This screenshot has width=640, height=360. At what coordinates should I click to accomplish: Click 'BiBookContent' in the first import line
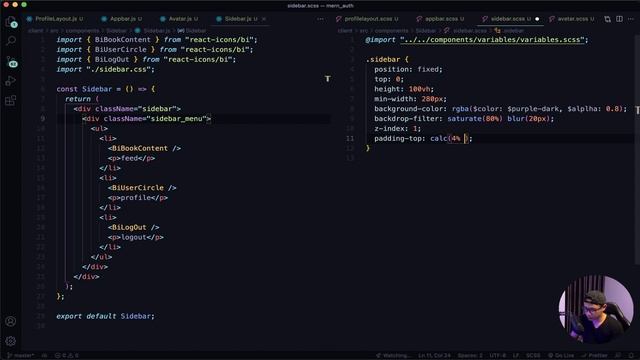click(x=122, y=40)
